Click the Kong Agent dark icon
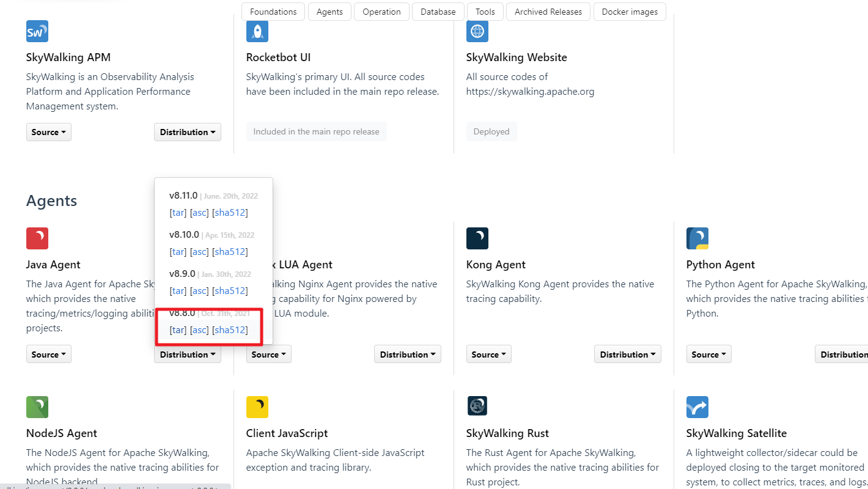Screen dimensions: 868x489 [x=477, y=238]
